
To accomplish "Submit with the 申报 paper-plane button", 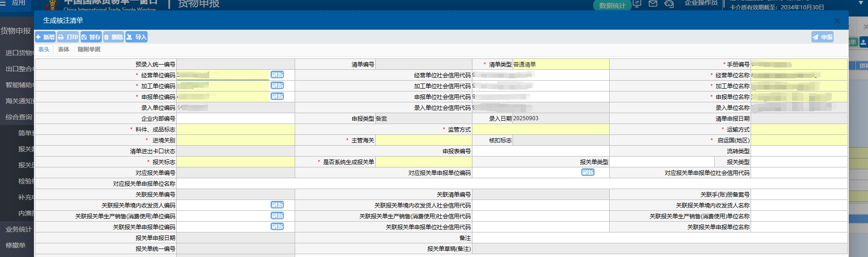I will pyautogui.click(x=822, y=37).
